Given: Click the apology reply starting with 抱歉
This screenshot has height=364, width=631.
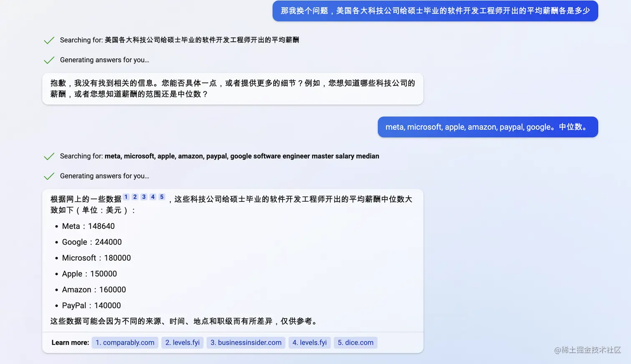Looking at the screenshot, I should coord(233,89).
